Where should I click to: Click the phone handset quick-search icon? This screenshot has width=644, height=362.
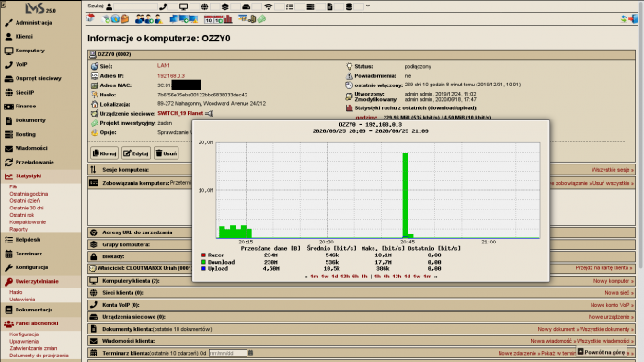[x=163, y=6]
